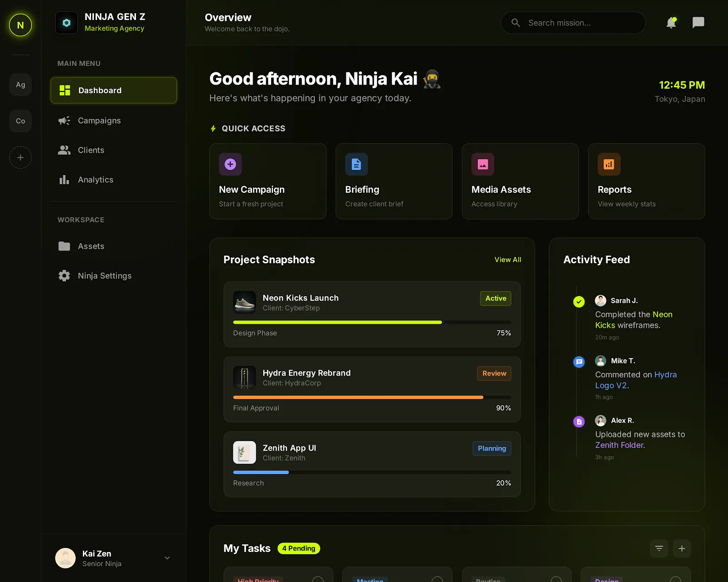Click the Assets folder icon under Workspace

click(64, 246)
